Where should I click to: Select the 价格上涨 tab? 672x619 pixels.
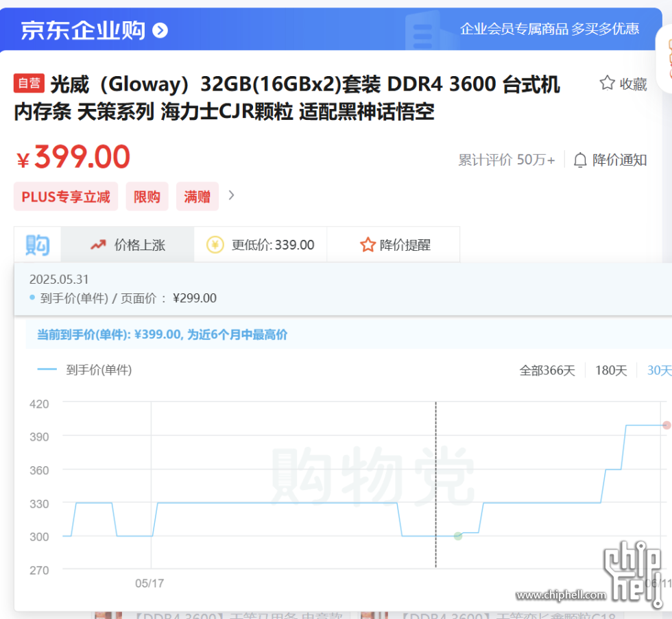(128, 245)
